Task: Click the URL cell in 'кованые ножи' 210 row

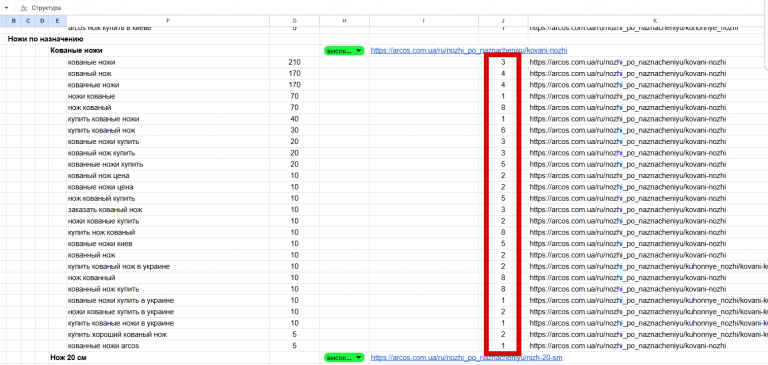Action: [x=648, y=62]
